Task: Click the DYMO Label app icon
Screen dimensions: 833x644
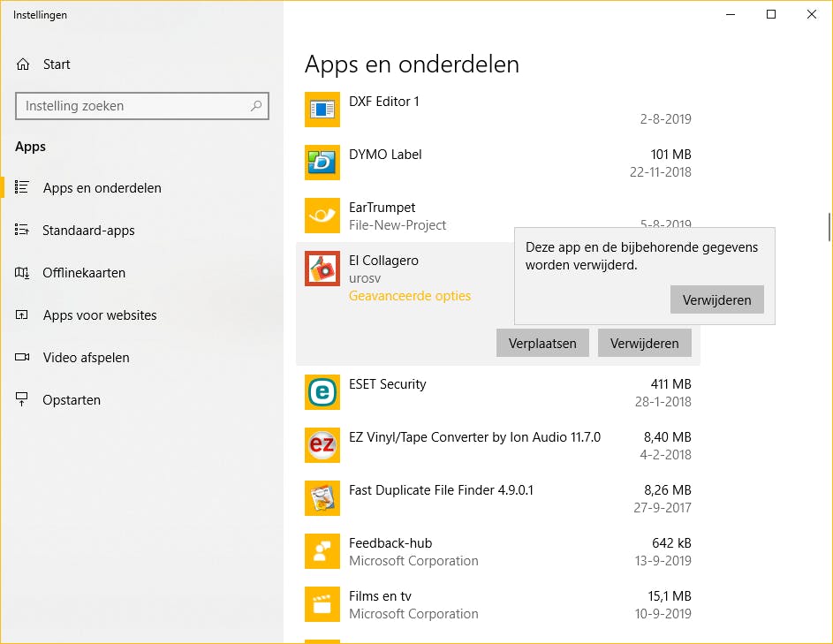Action: point(322,163)
